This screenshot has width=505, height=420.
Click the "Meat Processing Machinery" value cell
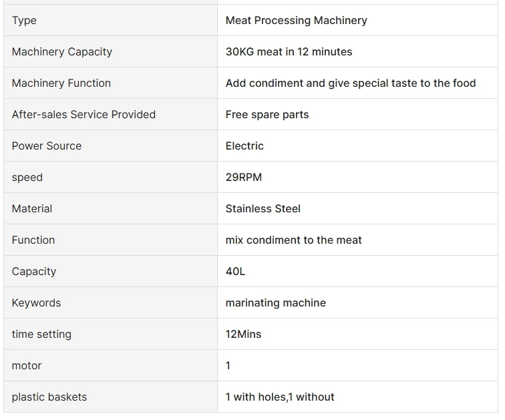296,21
